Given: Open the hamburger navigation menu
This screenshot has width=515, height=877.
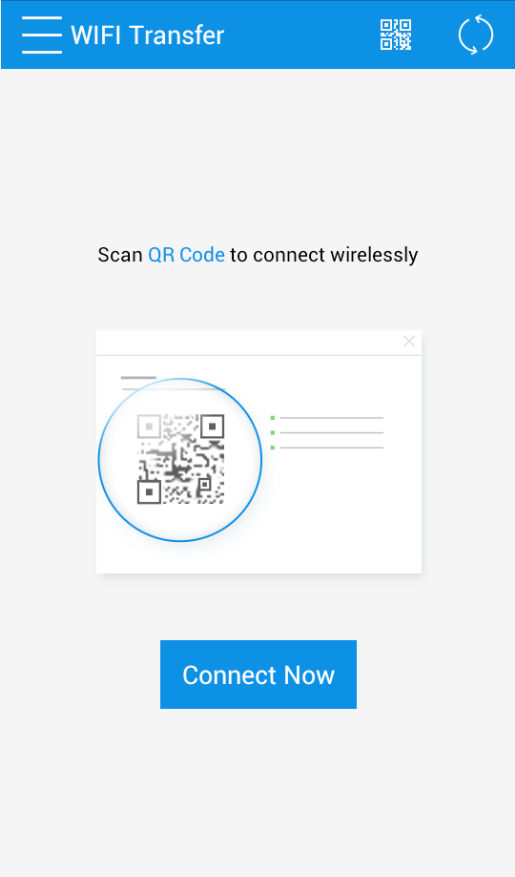Looking at the screenshot, I should point(42,35).
